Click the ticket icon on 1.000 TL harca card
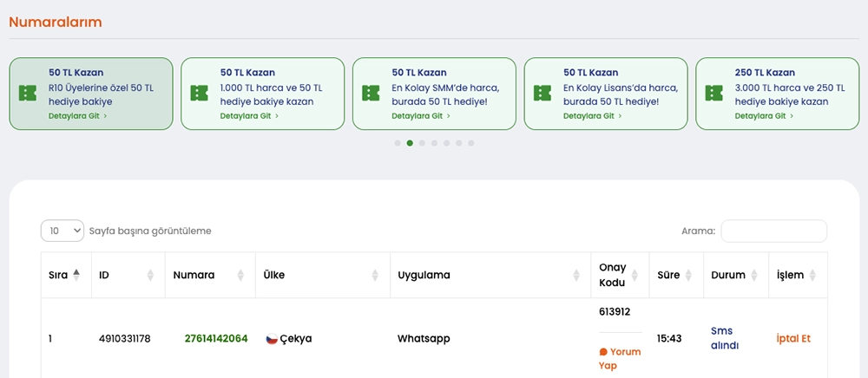This screenshot has height=378, width=868. pos(200,94)
